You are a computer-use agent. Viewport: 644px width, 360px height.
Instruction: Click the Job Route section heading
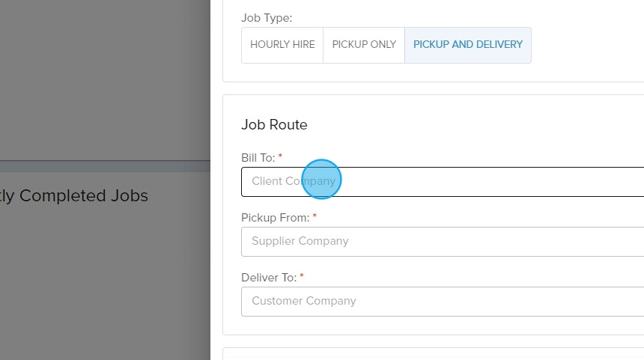coord(274,125)
